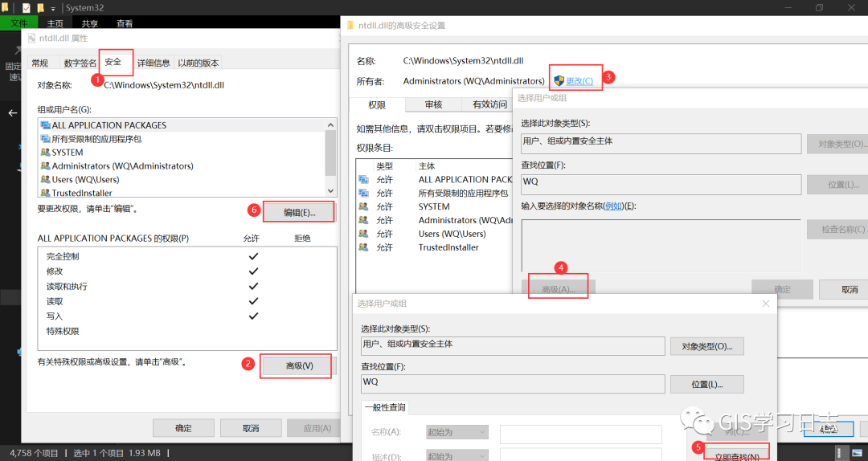Open the quick access toolbar dropdown arrow
868x461 pixels.
click(x=53, y=8)
